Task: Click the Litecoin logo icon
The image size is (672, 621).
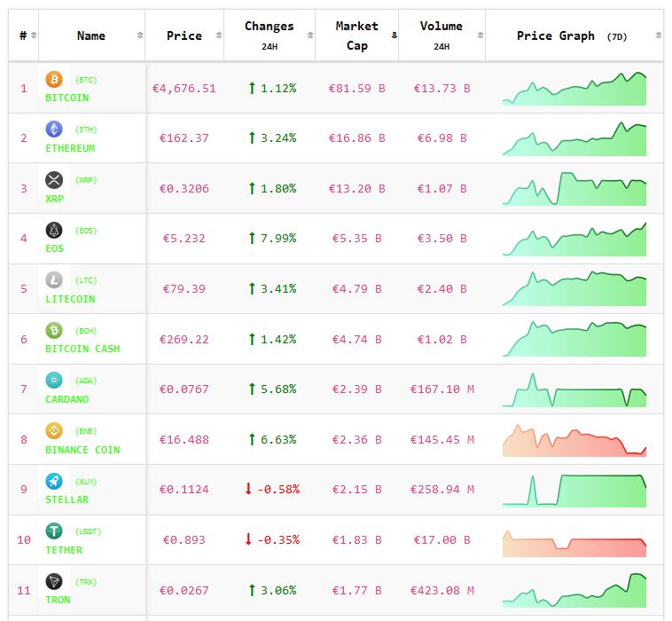Action: coord(54,280)
